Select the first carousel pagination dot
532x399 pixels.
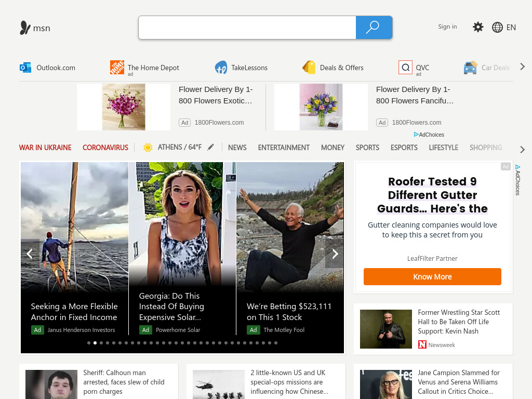(89, 343)
